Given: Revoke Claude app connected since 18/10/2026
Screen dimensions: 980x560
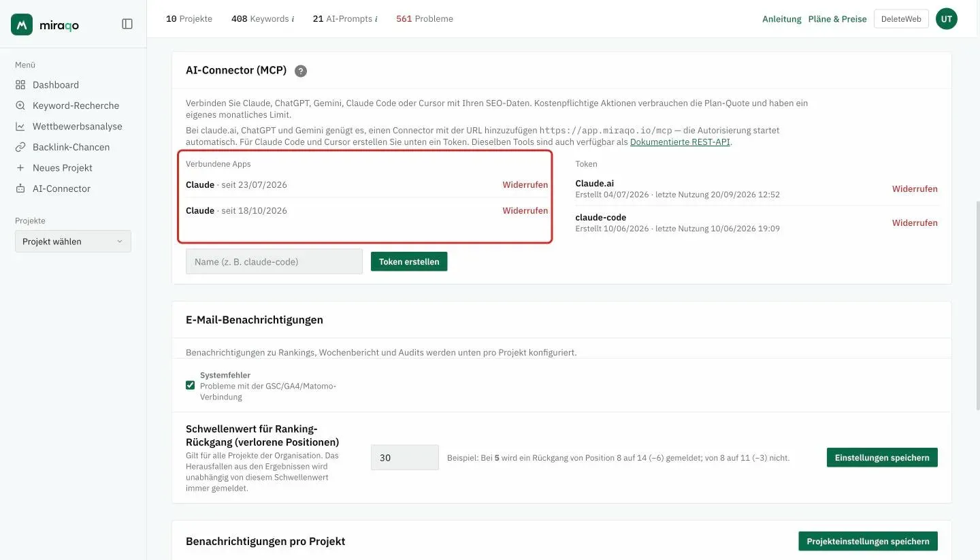Looking at the screenshot, I should coord(525,211).
